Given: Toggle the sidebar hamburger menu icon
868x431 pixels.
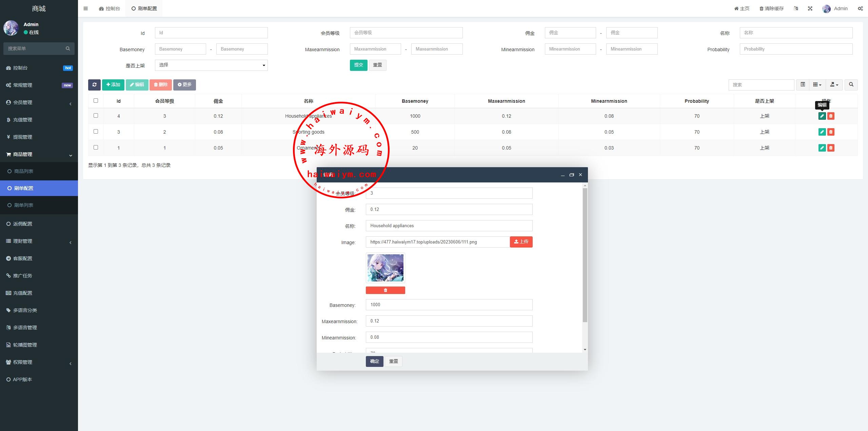Looking at the screenshot, I should click(x=85, y=8).
